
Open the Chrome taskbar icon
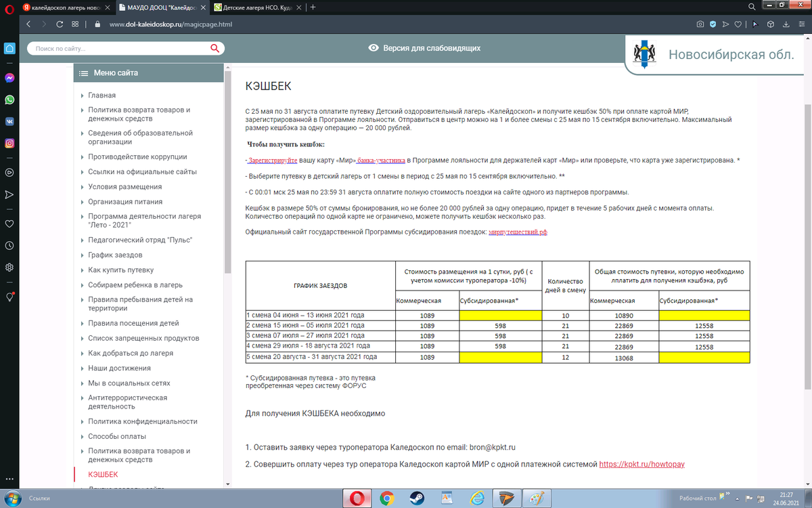(387, 499)
